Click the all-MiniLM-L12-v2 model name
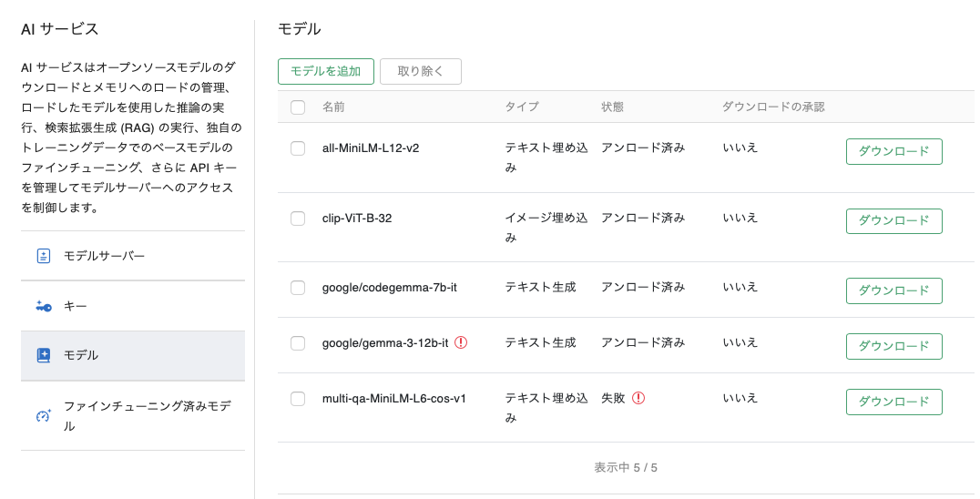 click(x=371, y=148)
